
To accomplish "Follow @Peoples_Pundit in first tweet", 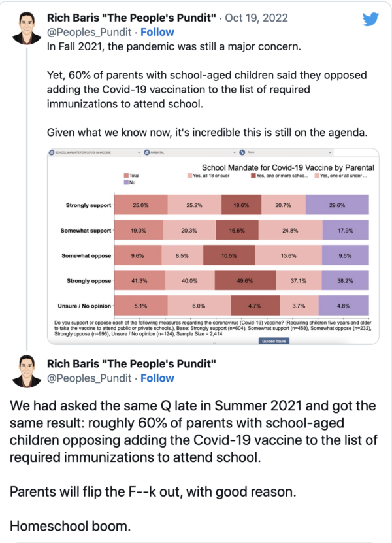I will click(x=157, y=32).
